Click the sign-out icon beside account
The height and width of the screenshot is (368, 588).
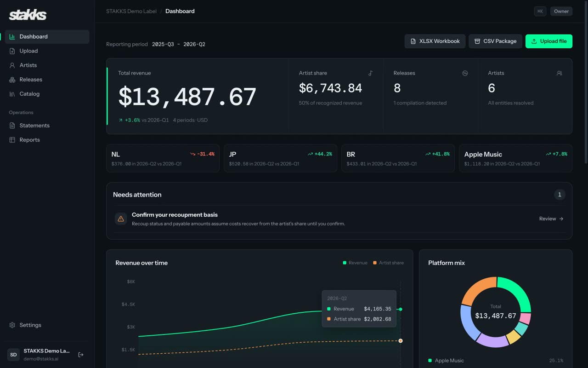81,355
